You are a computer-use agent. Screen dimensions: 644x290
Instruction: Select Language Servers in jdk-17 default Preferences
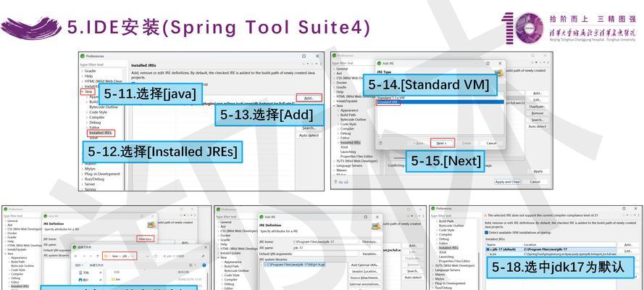point(447,270)
